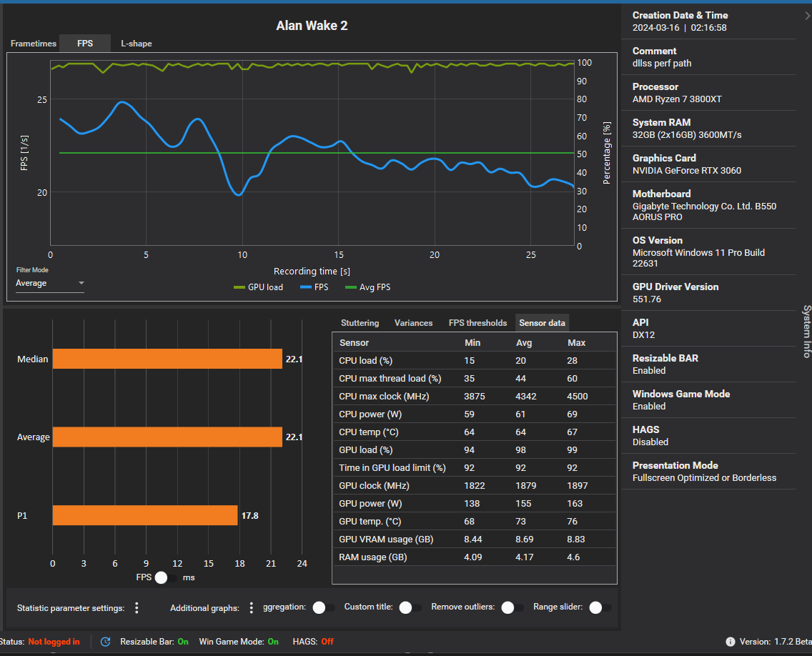Open the Variances tab
Screen dimensions: 812x656
point(413,322)
